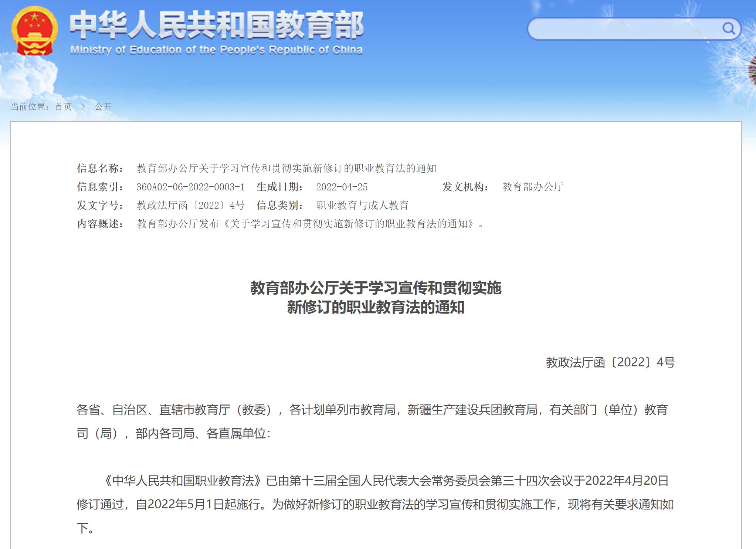Viewport: 756px width, 549px height.
Task: Select right-aligned document number 教政法厅函〔2022〕4号
Action: point(610,362)
